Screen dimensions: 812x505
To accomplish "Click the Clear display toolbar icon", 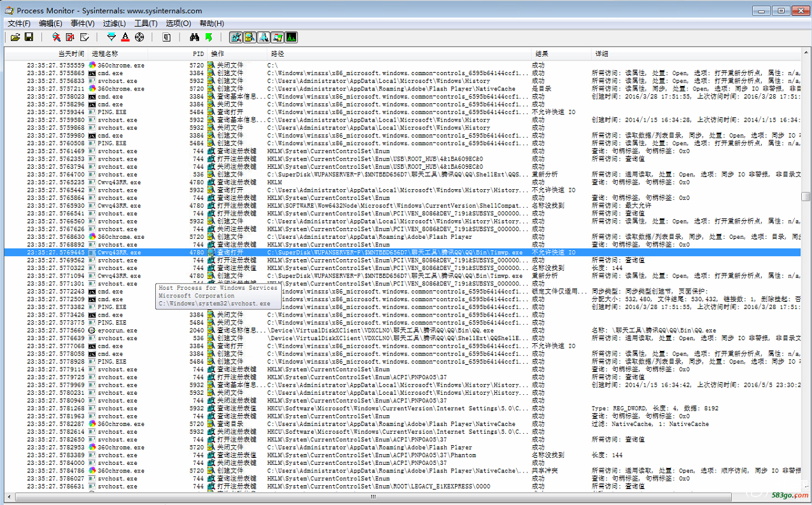I will pos(83,38).
